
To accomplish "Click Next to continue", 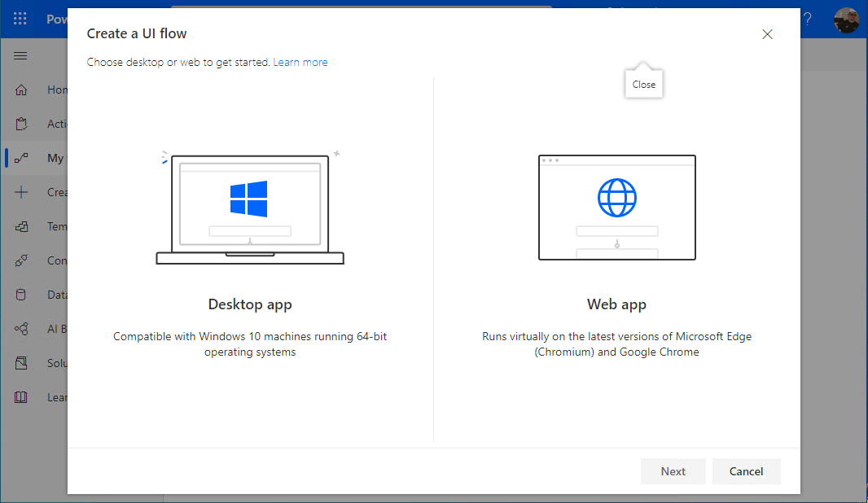I will 673,471.
